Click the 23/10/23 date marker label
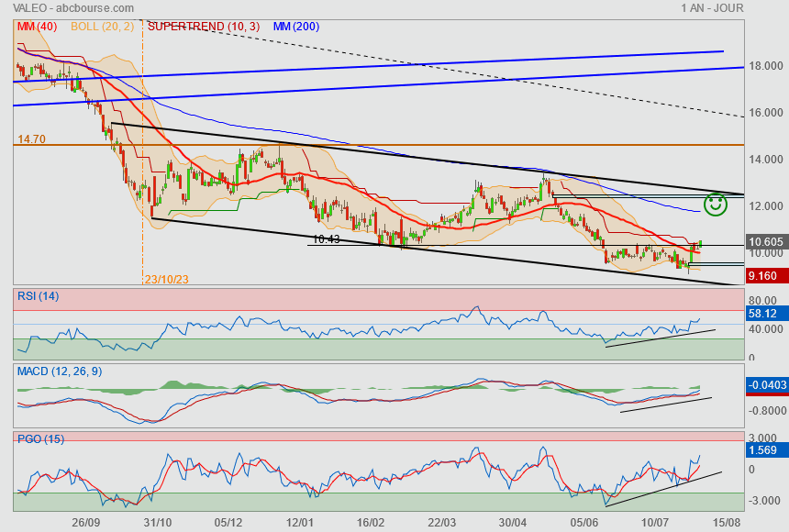 167,280
